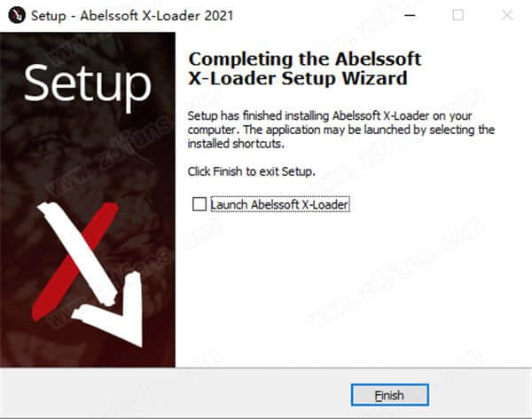Click the Completing the Abelssoft heading line

(305, 59)
